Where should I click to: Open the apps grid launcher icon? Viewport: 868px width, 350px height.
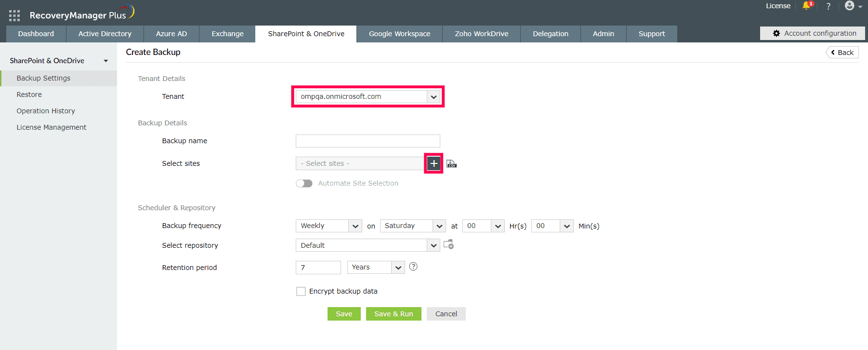14,15
